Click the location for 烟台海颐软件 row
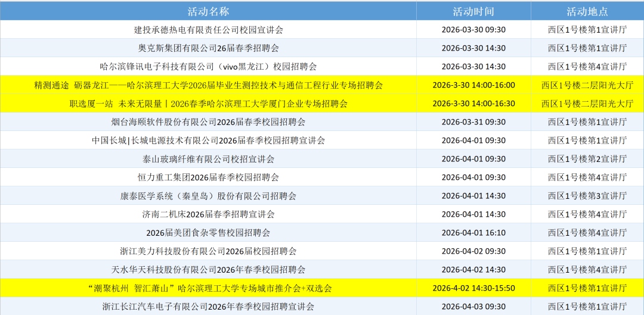Viewport: 644px width, 315px height. [587, 122]
